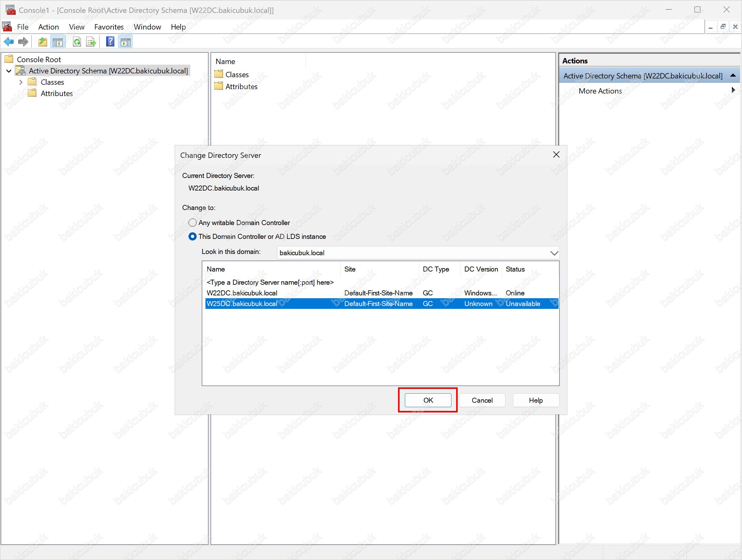Click the Name column header in results pane
Viewport: 742px width, 560px height.
[x=259, y=61]
